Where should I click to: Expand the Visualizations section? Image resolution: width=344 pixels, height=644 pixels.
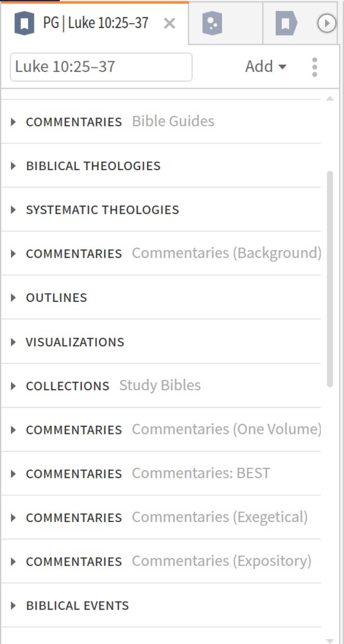tap(161, 342)
